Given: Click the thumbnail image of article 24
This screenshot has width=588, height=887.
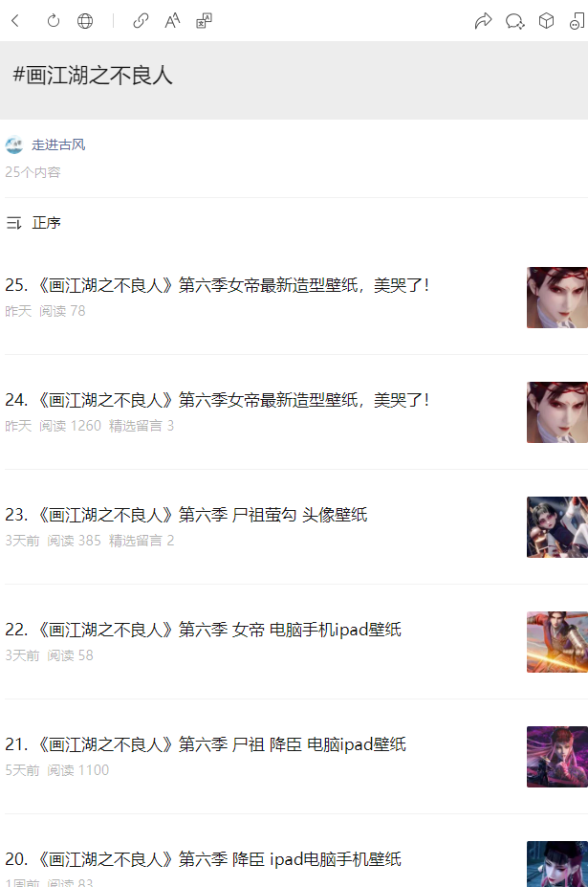Looking at the screenshot, I should (x=556, y=412).
